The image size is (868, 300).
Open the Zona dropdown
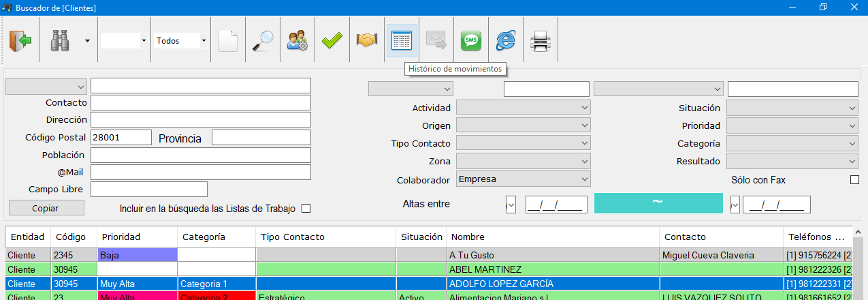pyautogui.click(x=523, y=161)
